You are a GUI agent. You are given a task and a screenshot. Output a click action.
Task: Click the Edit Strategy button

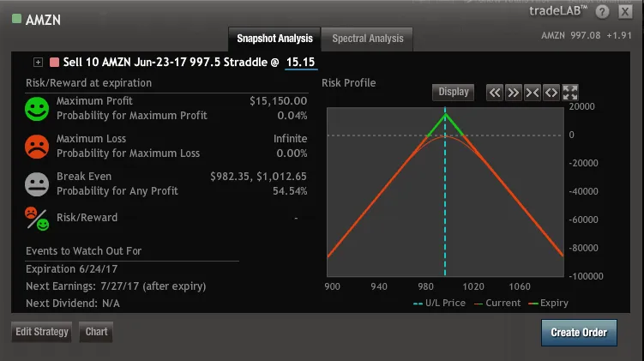click(x=41, y=332)
